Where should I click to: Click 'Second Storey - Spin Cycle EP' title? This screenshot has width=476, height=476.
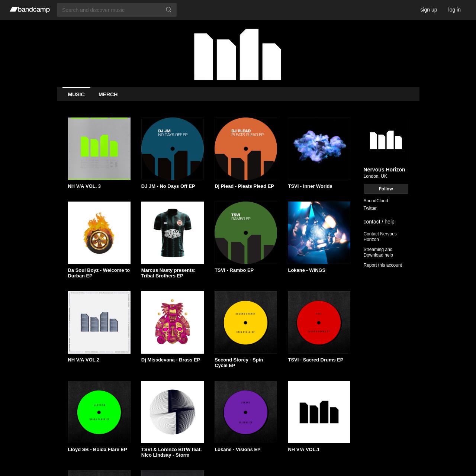[239, 363]
